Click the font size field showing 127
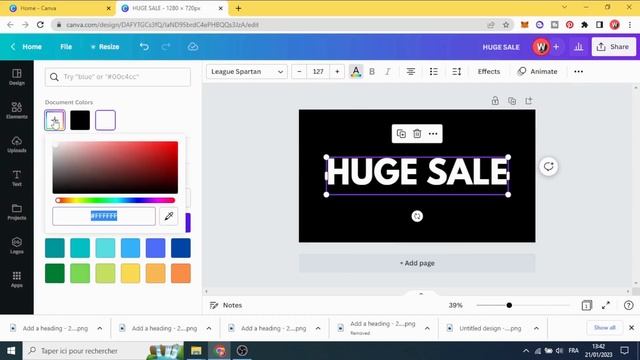 point(318,72)
